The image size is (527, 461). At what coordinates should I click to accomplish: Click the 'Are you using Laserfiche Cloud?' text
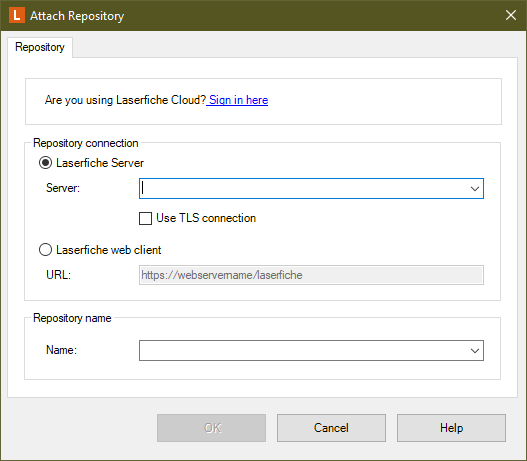pos(125,100)
